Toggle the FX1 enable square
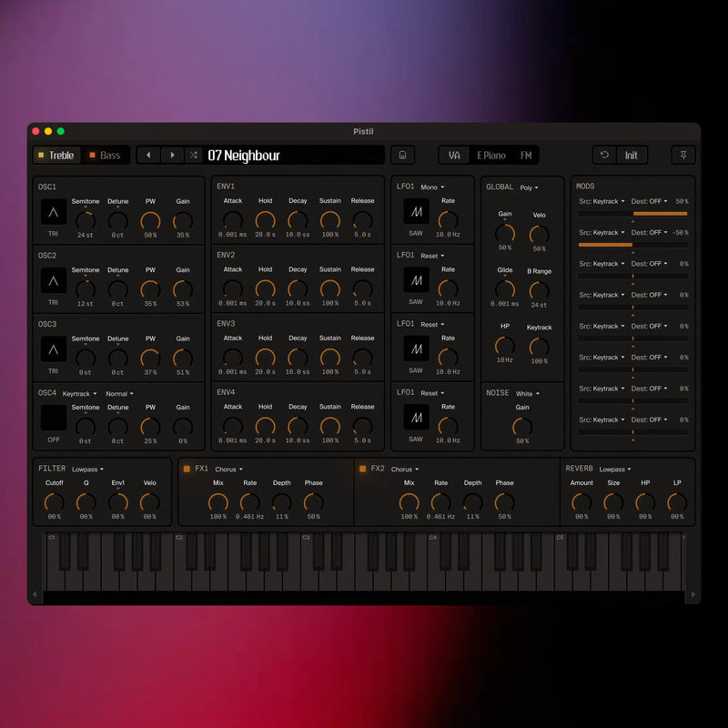 pyautogui.click(x=187, y=469)
